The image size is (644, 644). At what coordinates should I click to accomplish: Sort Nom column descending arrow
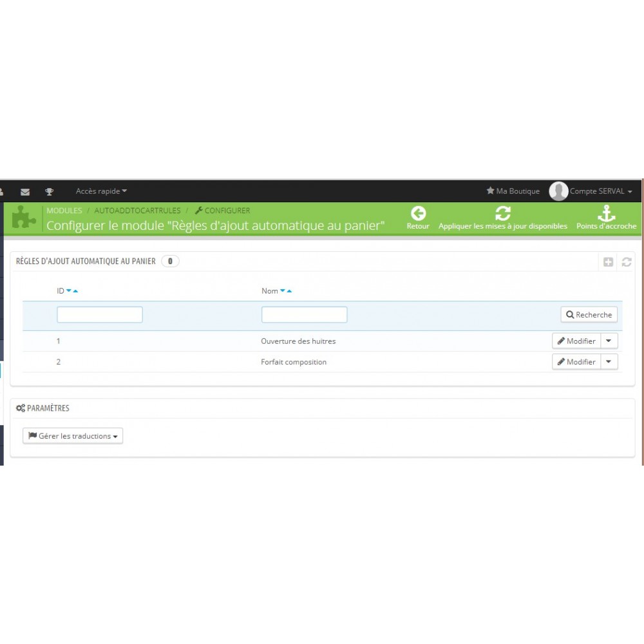[x=283, y=291]
